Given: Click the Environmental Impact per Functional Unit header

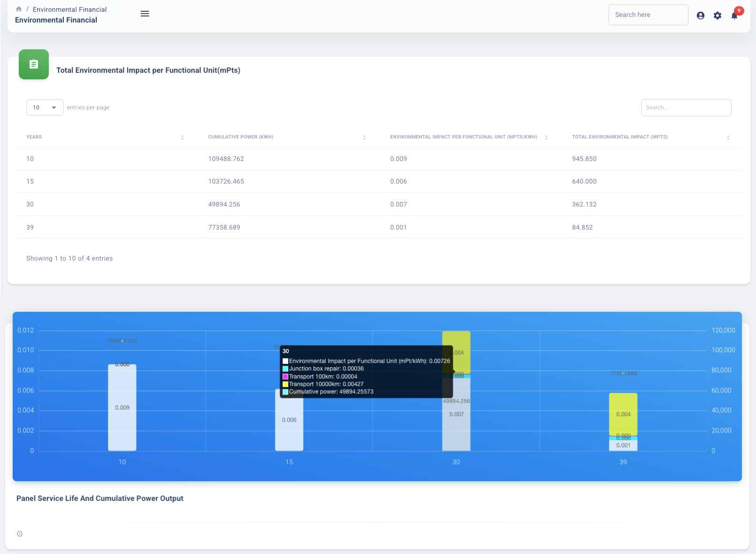Looking at the screenshot, I should point(464,137).
